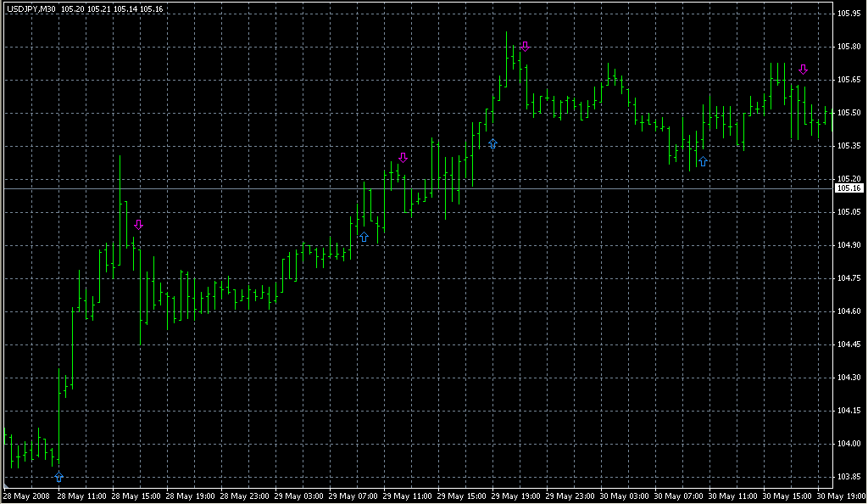This screenshot has width=868, height=504.
Task: Click the 104.15 price axis label
Action: coord(849,411)
